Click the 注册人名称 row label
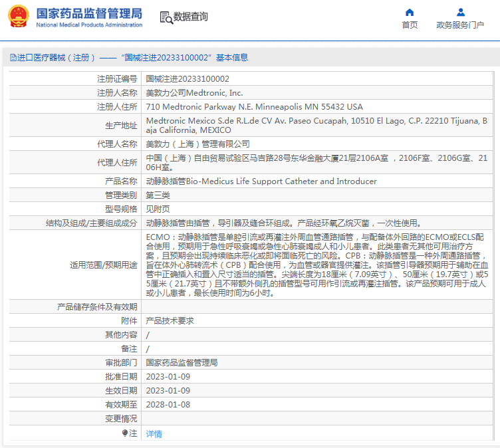The image size is (500, 448). coord(117,93)
